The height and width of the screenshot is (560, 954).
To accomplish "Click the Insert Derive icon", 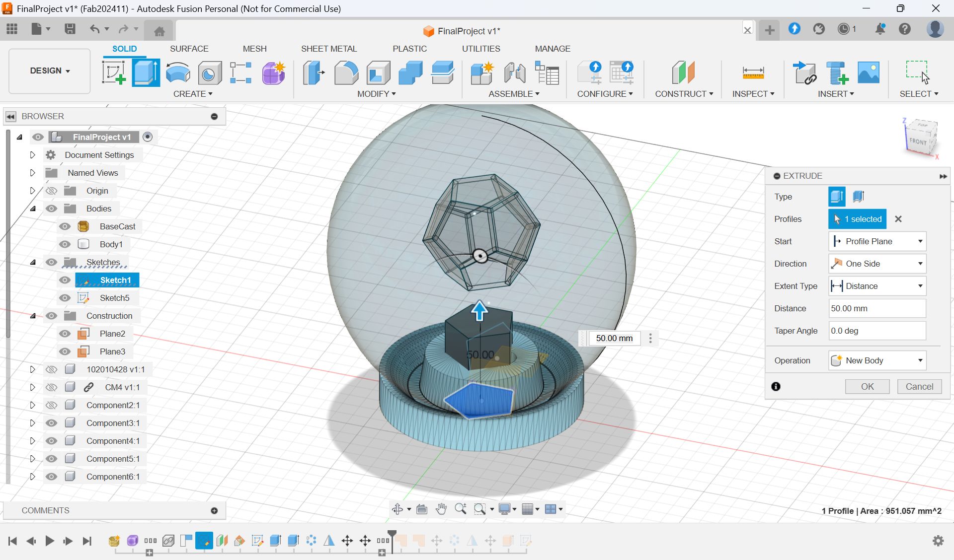I will click(x=805, y=72).
